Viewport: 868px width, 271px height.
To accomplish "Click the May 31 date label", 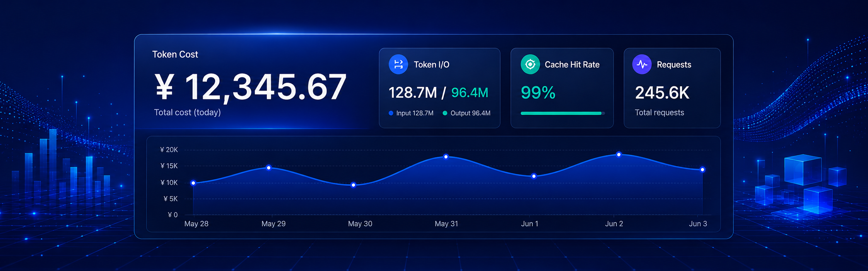I will point(446,224).
